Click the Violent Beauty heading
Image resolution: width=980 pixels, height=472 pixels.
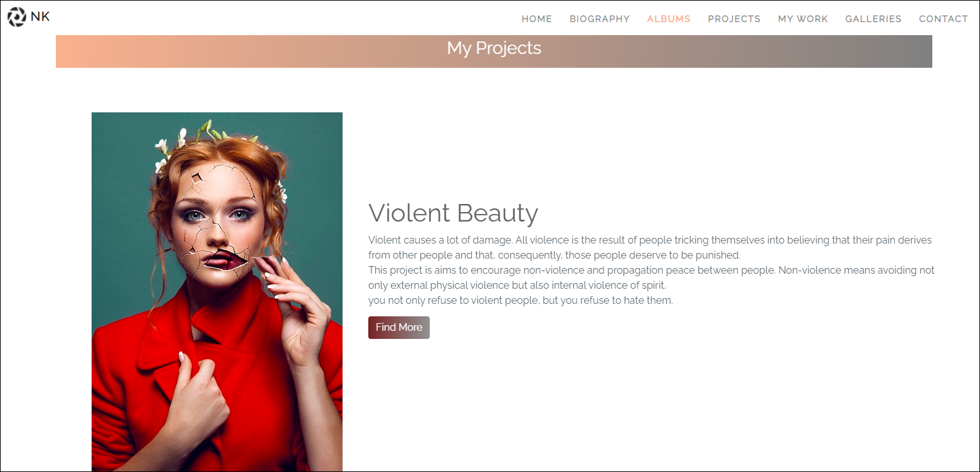453,213
